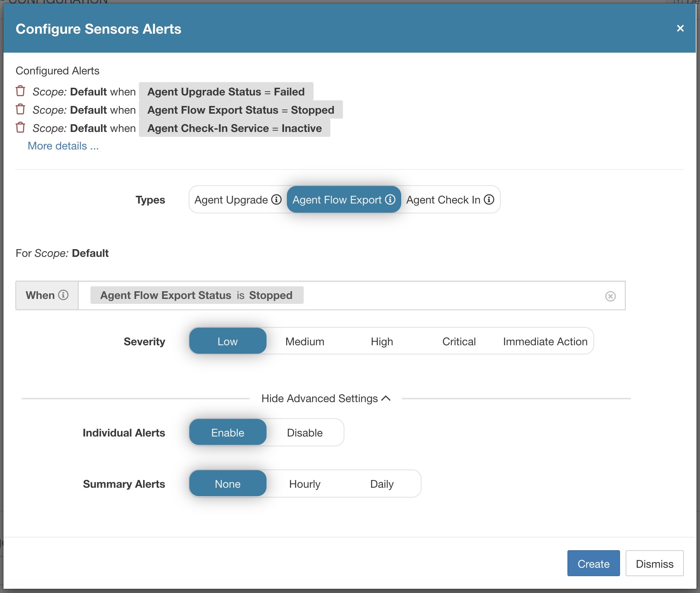Set severity to Low
Viewport: 700px width, 593px height.
(228, 341)
